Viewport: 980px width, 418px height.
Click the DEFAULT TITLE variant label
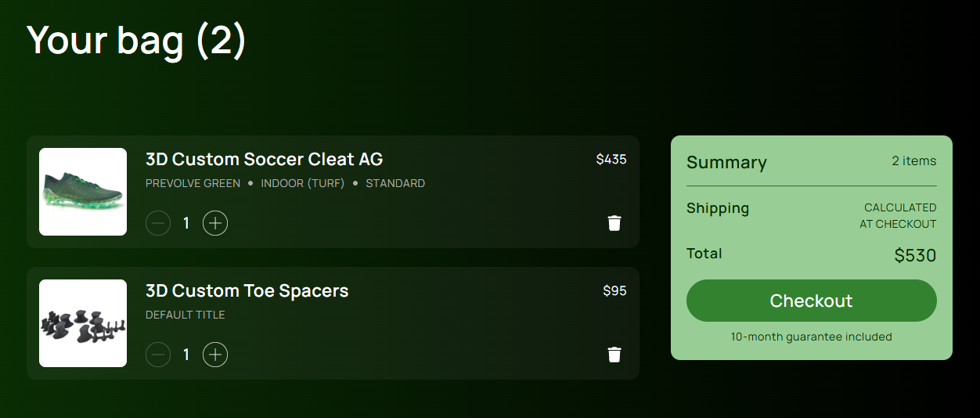(x=185, y=315)
